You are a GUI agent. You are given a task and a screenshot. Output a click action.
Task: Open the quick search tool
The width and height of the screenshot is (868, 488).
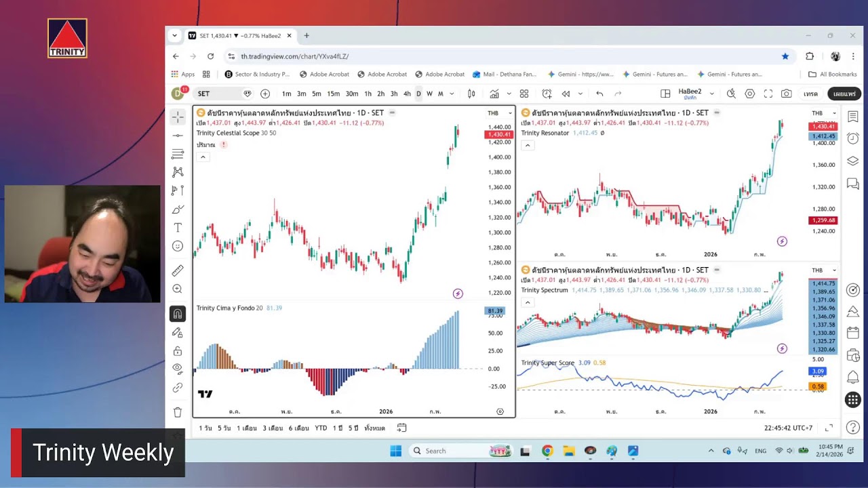(731, 94)
